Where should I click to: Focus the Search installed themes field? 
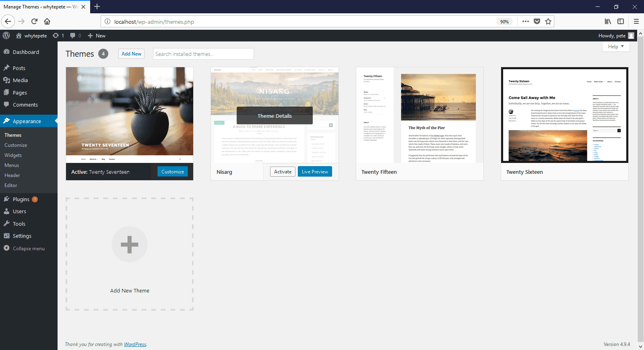(x=203, y=54)
